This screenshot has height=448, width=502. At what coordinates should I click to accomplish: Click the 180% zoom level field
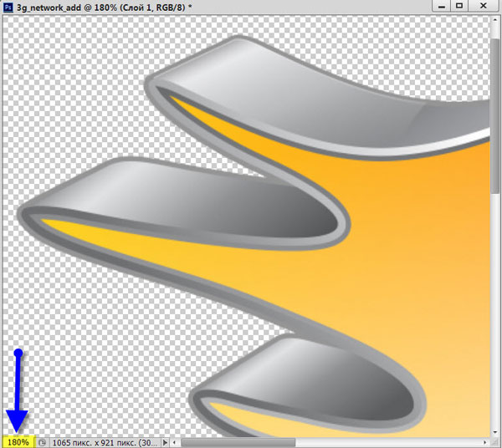(x=18, y=441)
